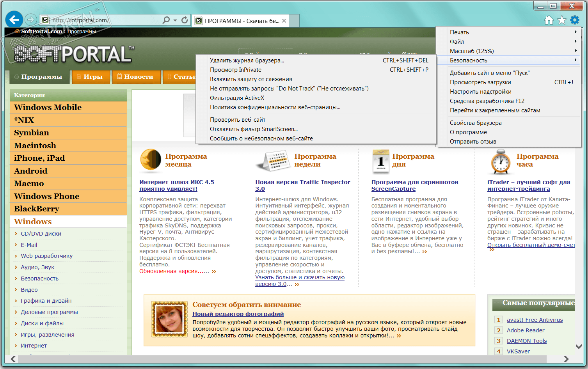Click the Программа дня calendar icon

click(380, 161)
